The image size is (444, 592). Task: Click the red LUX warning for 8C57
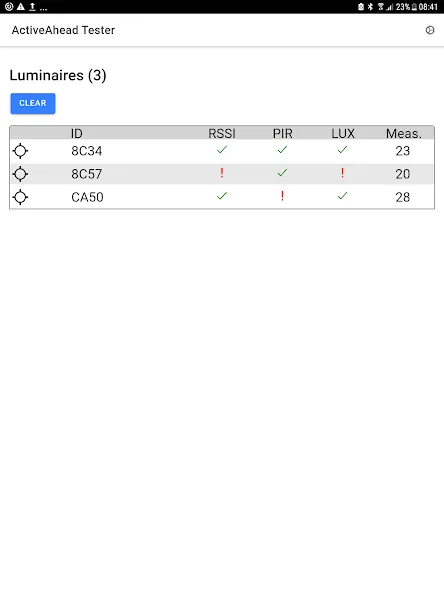[342, 173]
